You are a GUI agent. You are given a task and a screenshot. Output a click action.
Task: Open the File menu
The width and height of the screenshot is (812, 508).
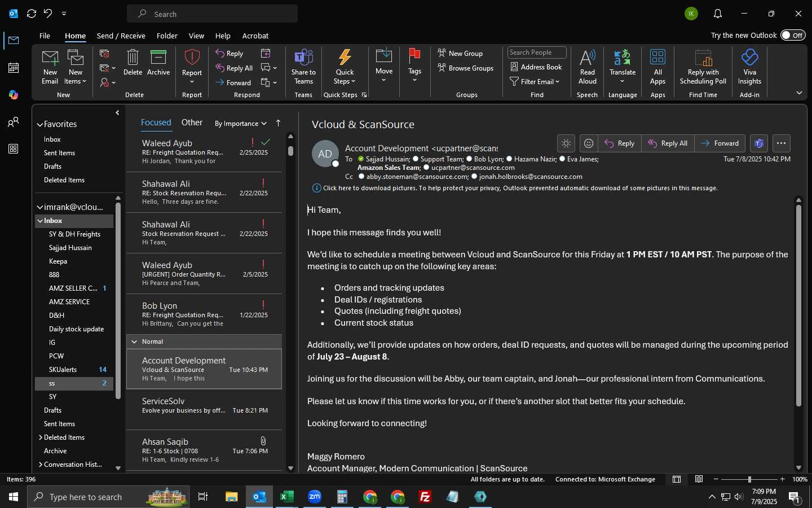click(x=45, y=36)
